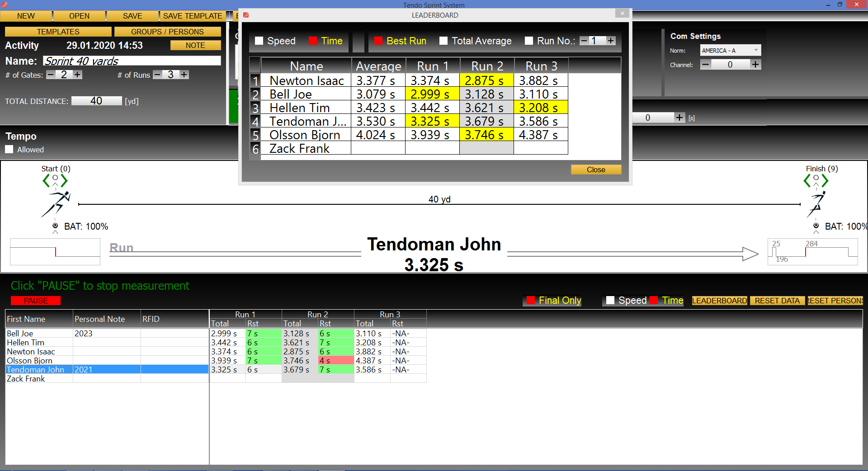Click Average column header in Leaderboard
The height and width of the screenshot is (471, 868).
[378, 66]
